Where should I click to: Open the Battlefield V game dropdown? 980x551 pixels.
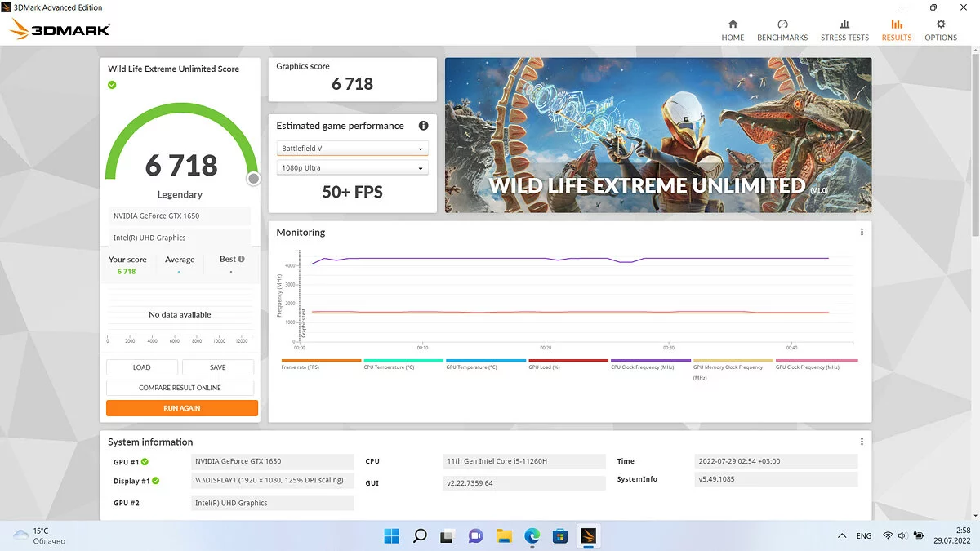click(x=352, y=149)
